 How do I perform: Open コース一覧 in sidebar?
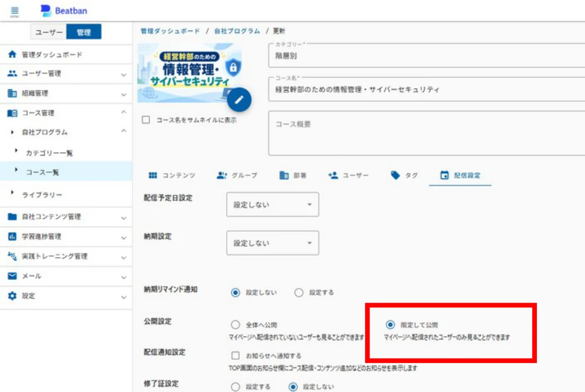66,172
